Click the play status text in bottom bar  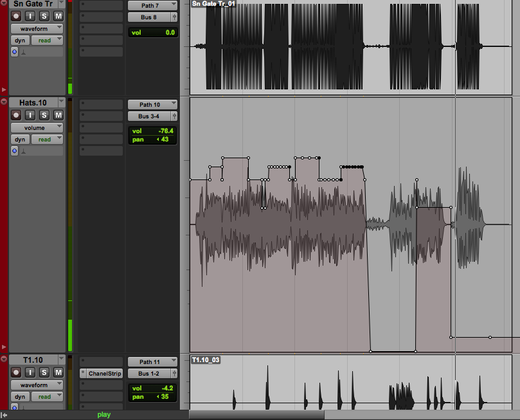click(103, 415)
